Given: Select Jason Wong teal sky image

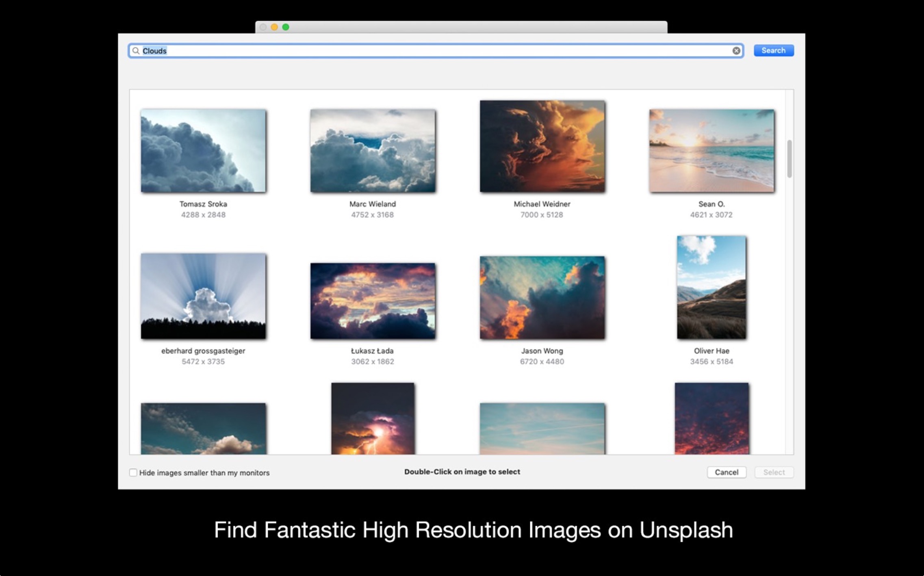Looking at the screenshot, I should 542,297.
